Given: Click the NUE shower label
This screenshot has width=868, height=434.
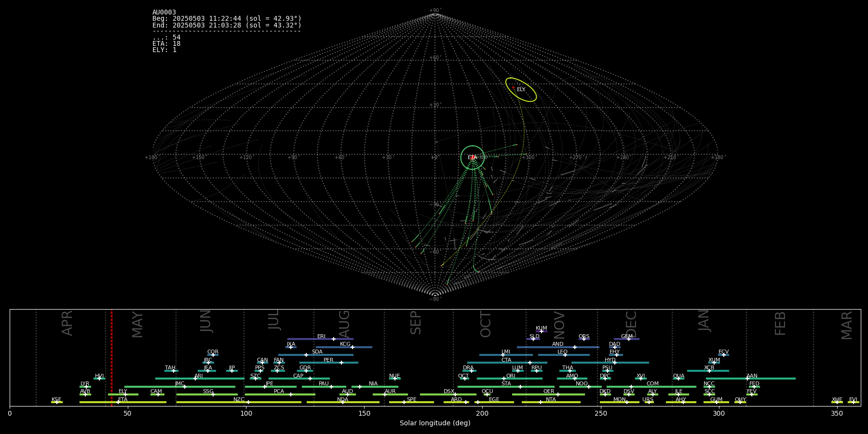Looking at the screenshot, I should pyautogui.click(x=394, y=376).
